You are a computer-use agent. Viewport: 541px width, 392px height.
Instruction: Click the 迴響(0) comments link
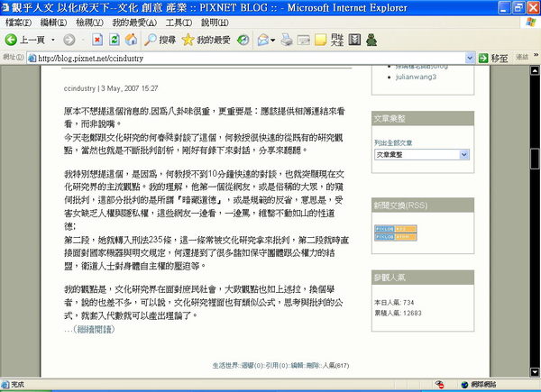252,366
